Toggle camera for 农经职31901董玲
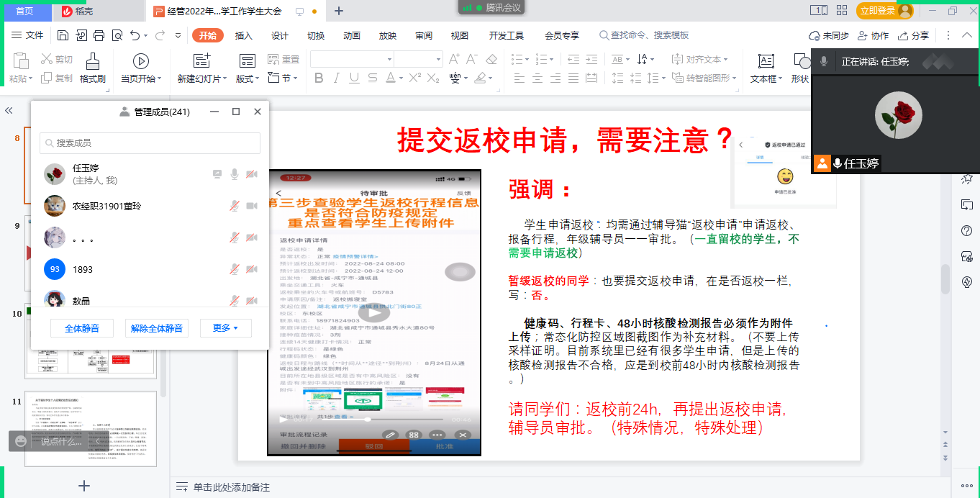This screenshot has width=980, height=498. pyautogui.click(x=252, y=206)
